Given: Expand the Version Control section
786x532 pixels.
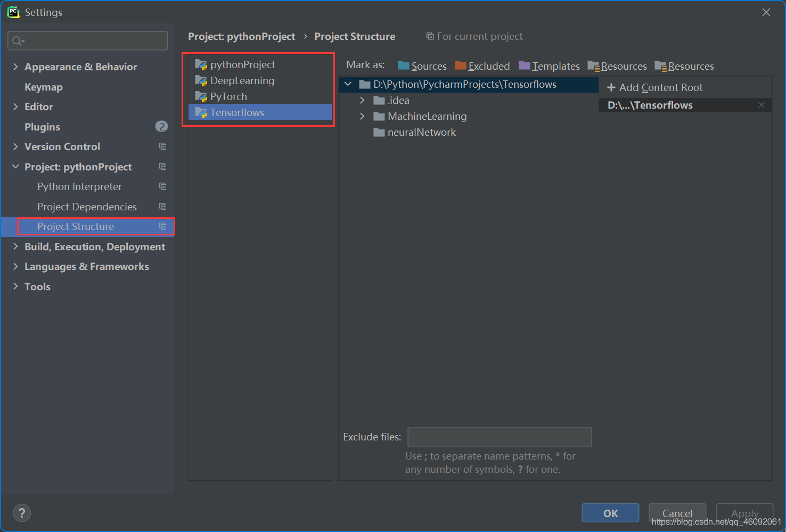Looking at the screenshot, I should [x=15, y=146].
